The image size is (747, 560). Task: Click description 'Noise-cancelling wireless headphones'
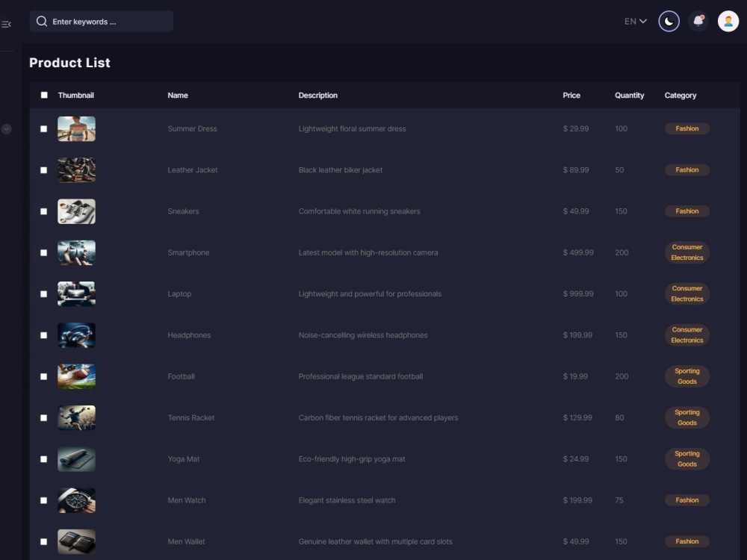(x=363, y=335)
